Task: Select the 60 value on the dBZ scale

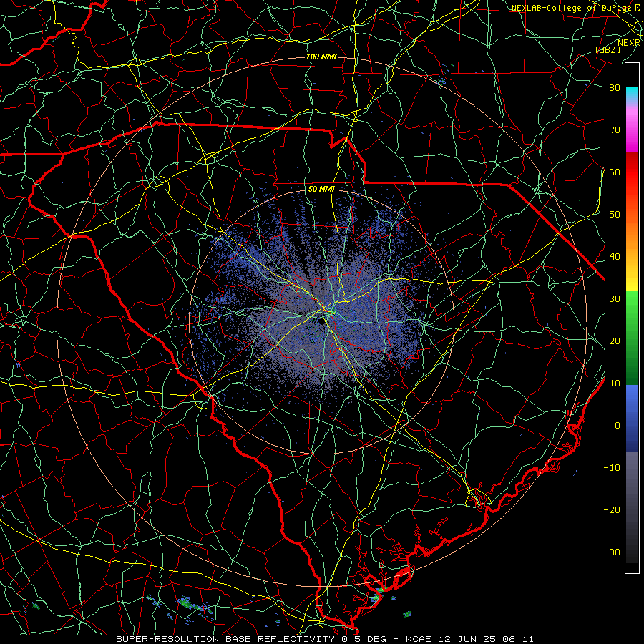Action: coord(615,172)
